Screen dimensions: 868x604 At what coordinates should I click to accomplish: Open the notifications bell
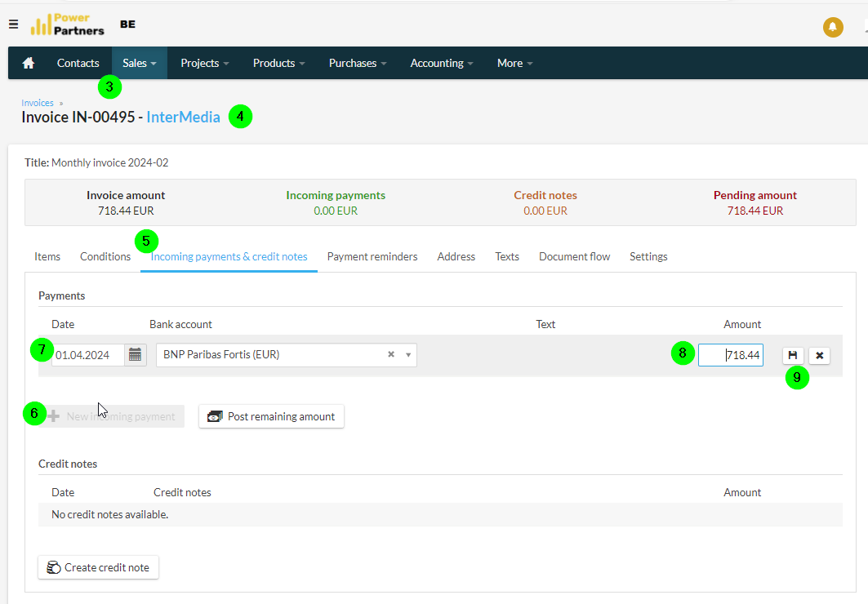[833, 27]
